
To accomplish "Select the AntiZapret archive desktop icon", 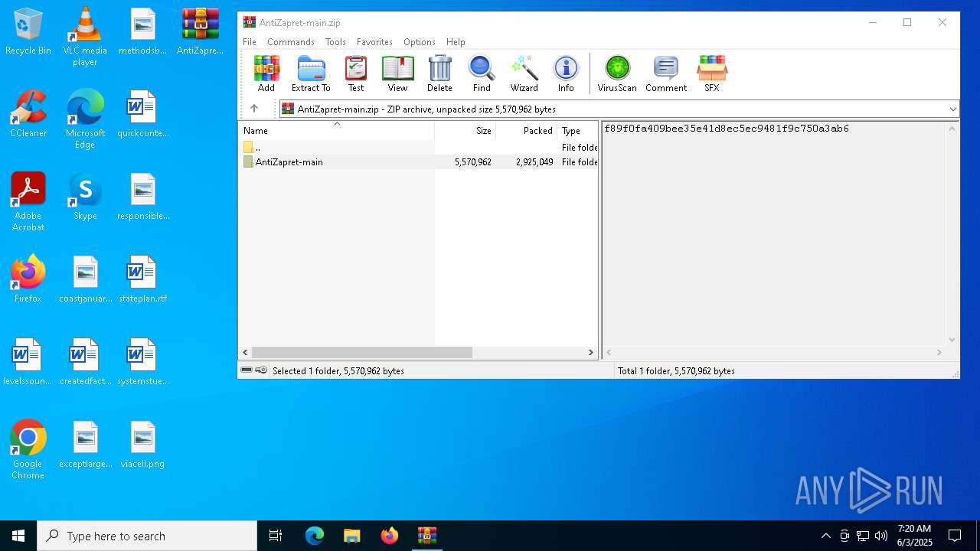I will click(200, 32).
